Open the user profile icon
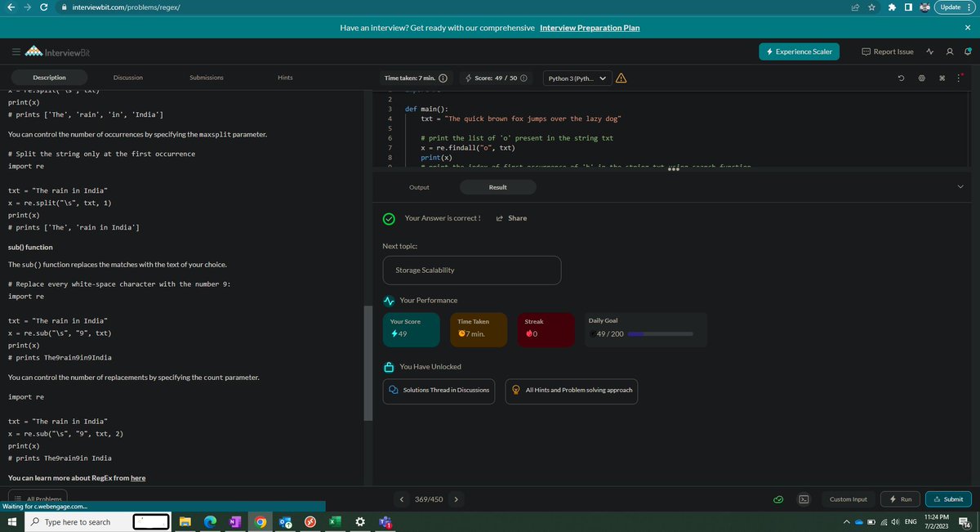The height and width of the screenshot is (532, 980). 949,51
